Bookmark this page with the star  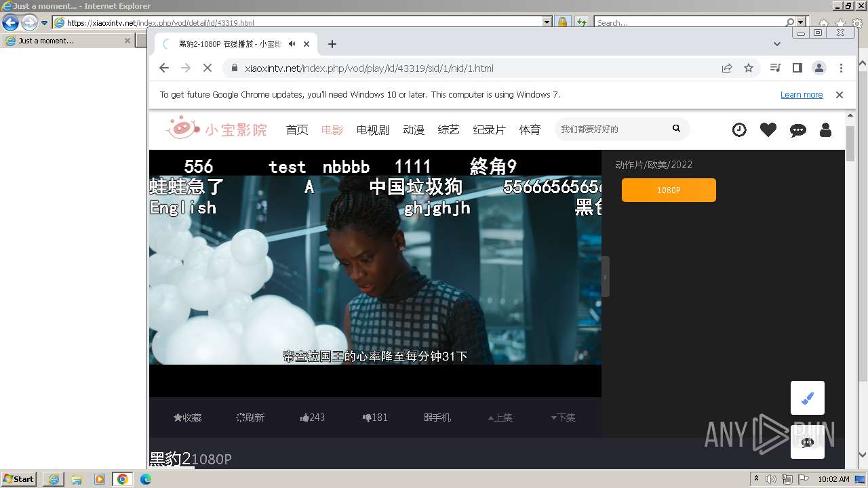(749, 68)
